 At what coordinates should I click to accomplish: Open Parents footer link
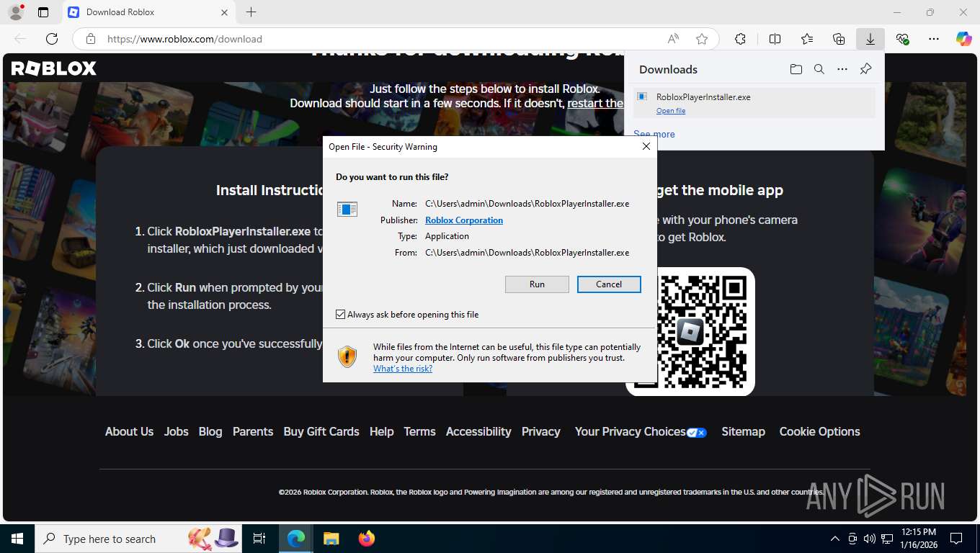coord(253,431)
